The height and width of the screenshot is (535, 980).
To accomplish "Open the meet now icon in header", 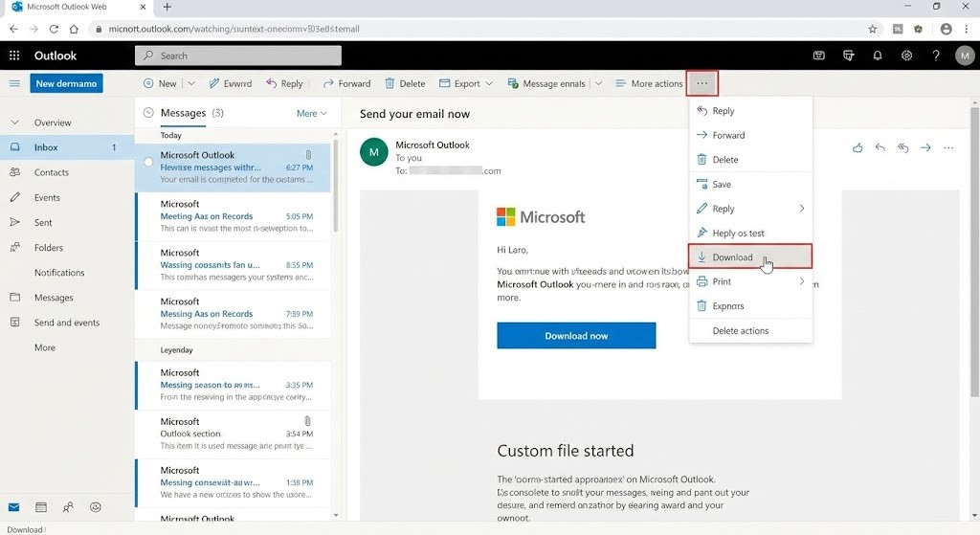I will pos(819,56).
